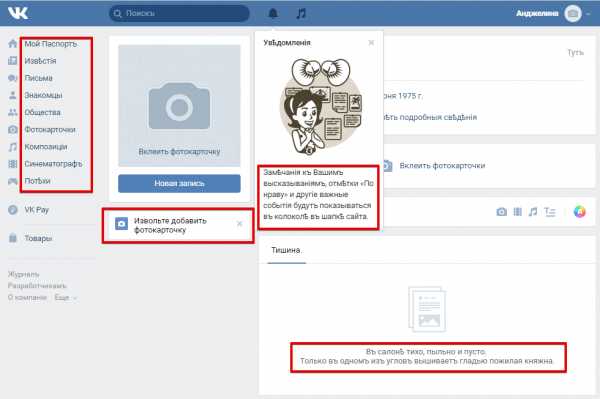Open Потѣхи in the sidebar menu
600x399 pixels.
[x=38, y=181]
